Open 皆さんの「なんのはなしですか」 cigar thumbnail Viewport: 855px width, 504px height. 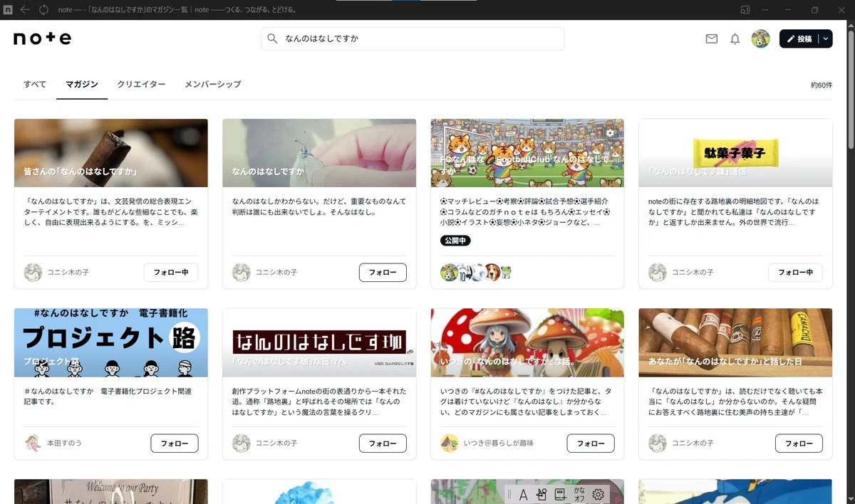pos(111,153)
